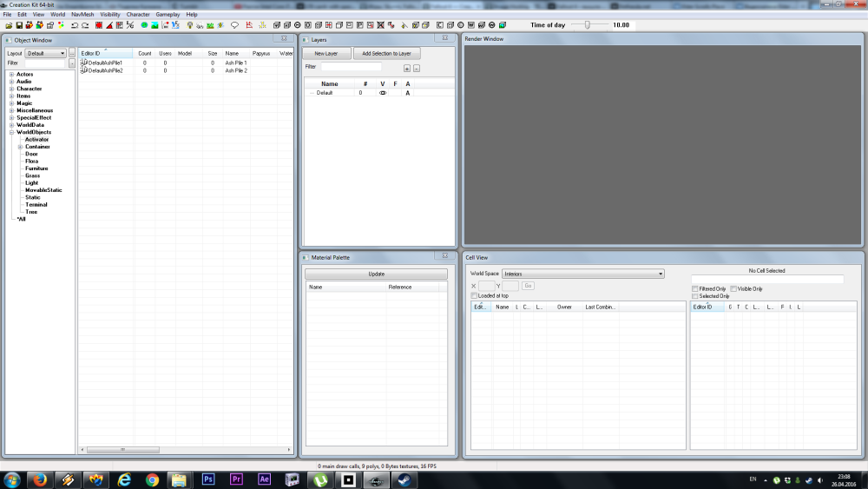Expand the Audio tree node
Viewport: 868px width, 489px height.
tap(11, 82)
